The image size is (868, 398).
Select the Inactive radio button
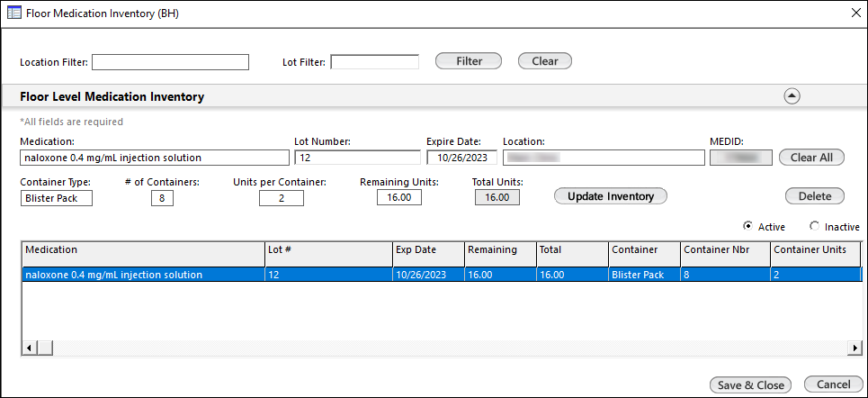pos(815,227)
